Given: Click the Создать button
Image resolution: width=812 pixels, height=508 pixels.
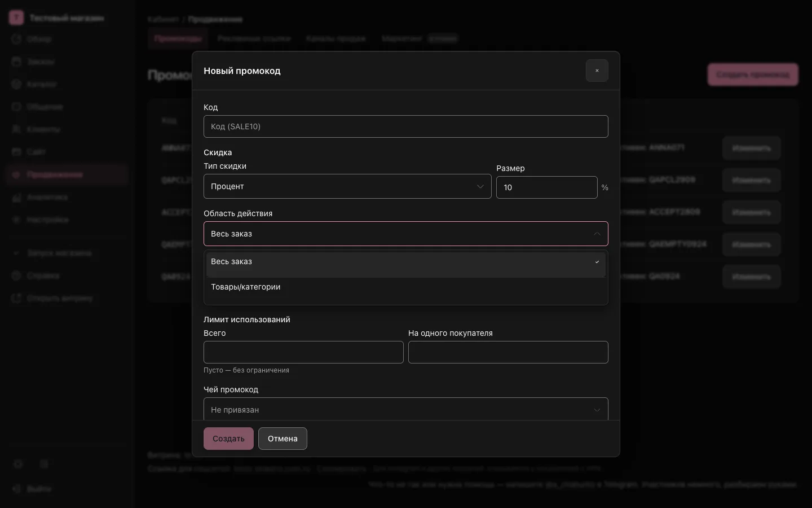Looking at the screenshot, I should click(228, 439).
